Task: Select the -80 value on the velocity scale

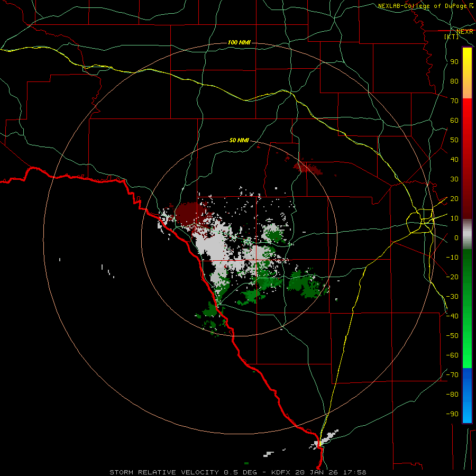Action: 452,395
